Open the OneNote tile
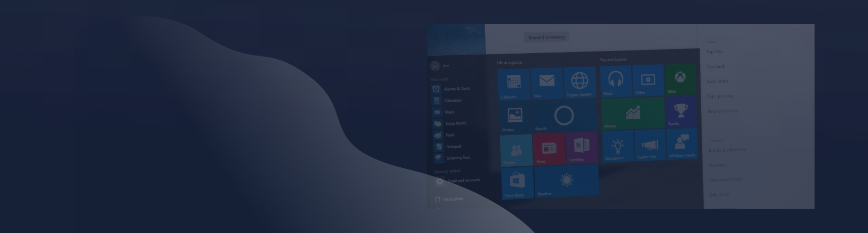Screen dimensions: 868x233 581,148
